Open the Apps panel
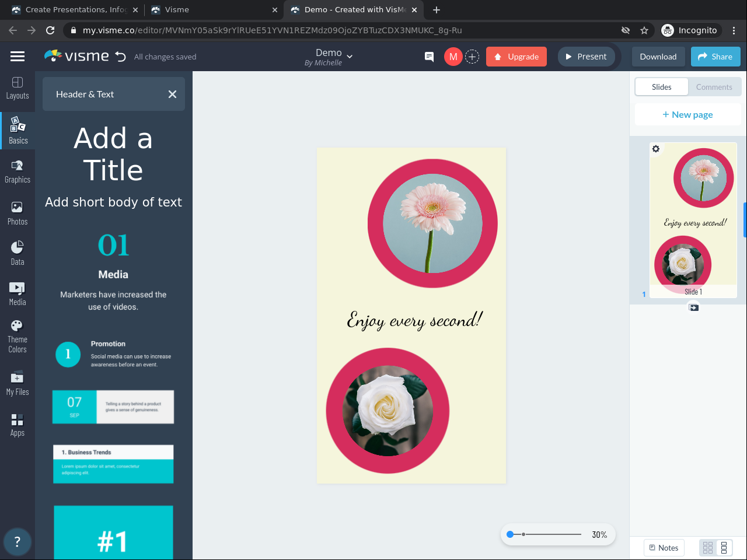 (18, 424)
